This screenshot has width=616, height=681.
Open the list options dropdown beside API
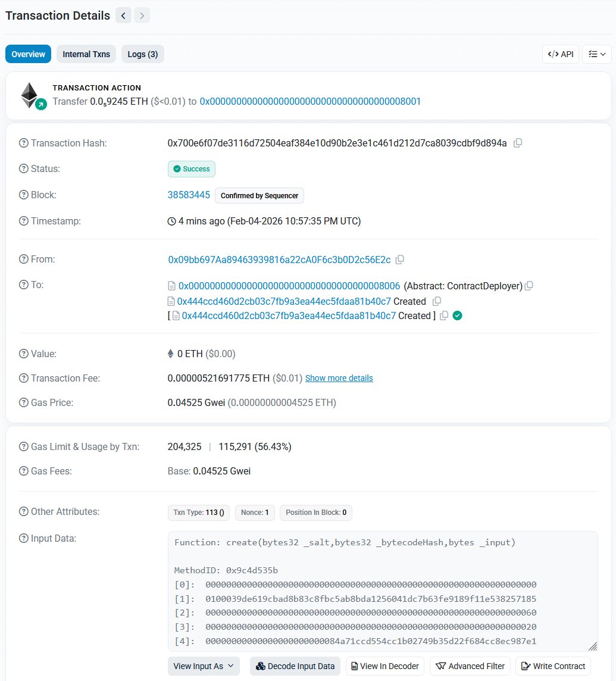pos(597,54)
